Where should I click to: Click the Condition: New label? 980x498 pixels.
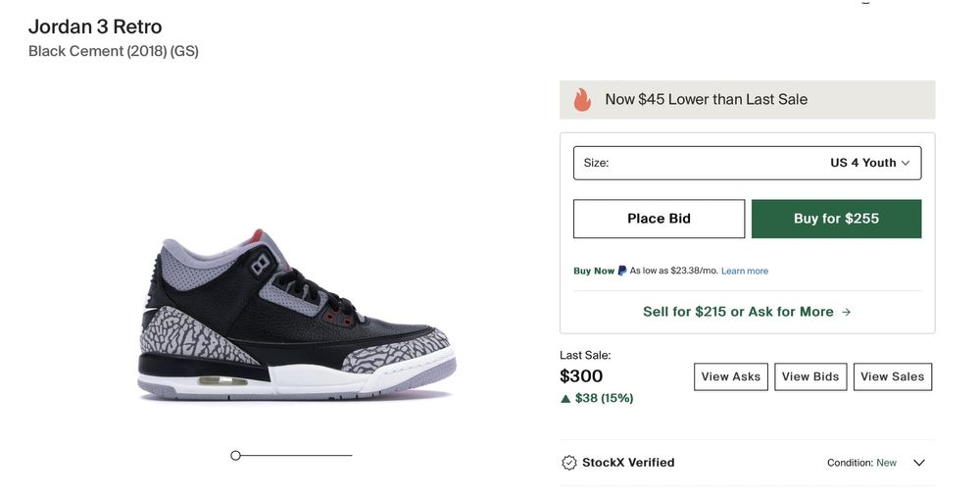[861, 463]
